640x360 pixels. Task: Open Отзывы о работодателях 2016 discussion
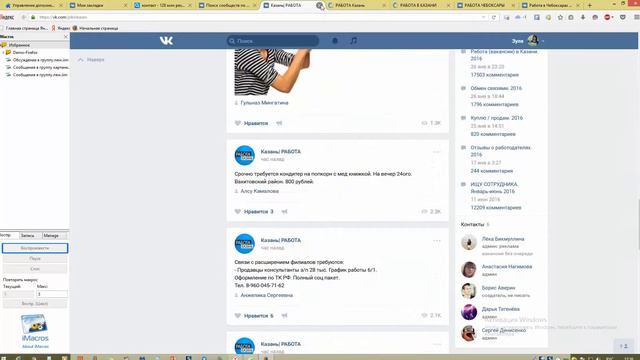click(x=500, y=151)
